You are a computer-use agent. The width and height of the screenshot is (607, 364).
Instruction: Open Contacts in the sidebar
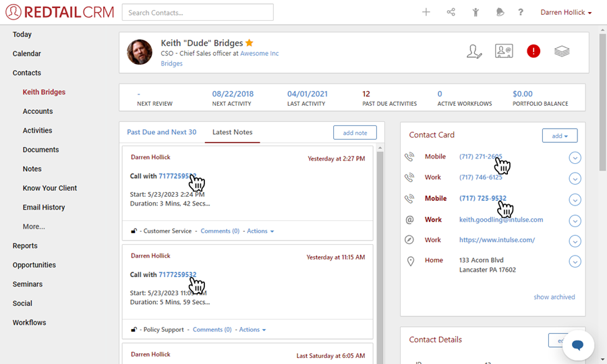coord(27,73)
